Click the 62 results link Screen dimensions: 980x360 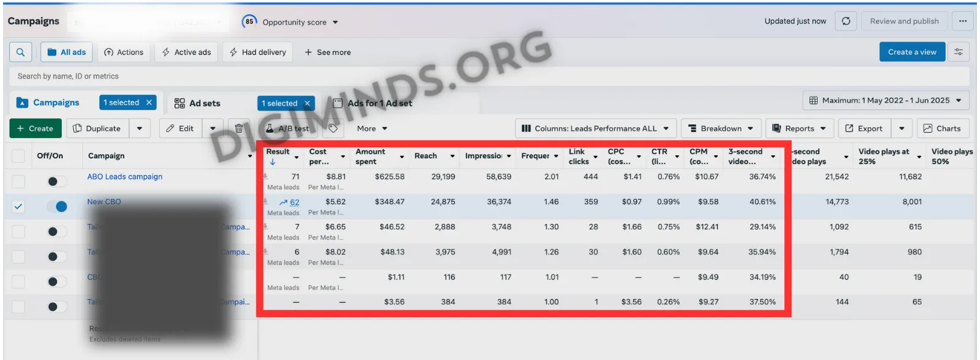tap(294, 202)
